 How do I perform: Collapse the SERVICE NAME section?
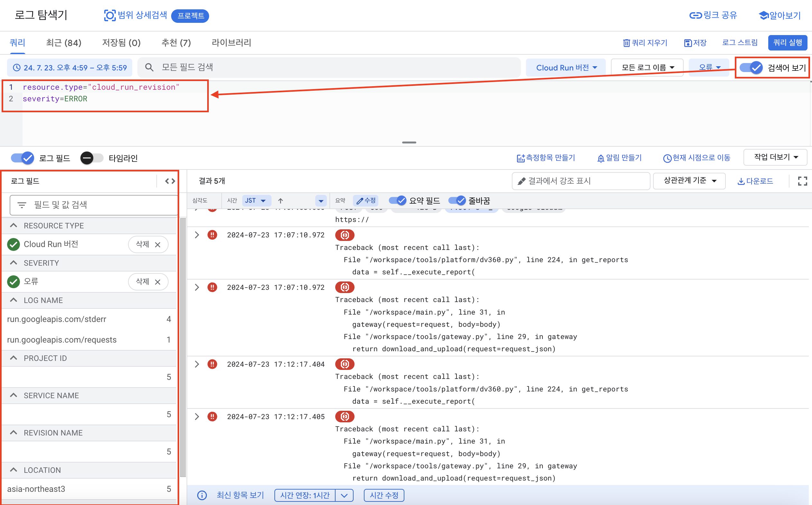click(x=14, y=395)
